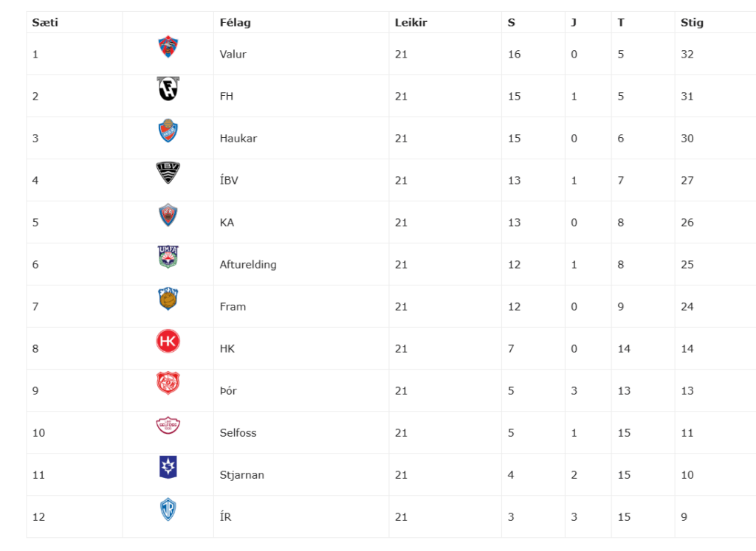Click the Fram club crest
Screen dimensions: 756x551
[168, 299]
